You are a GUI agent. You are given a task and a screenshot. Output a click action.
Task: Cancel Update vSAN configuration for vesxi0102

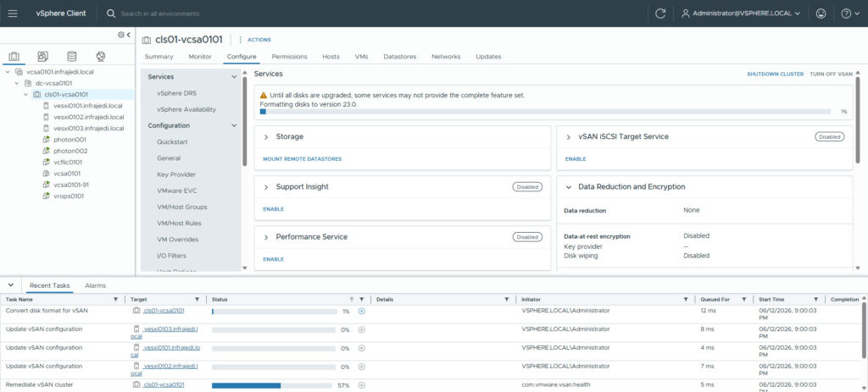tap(361, 367)
